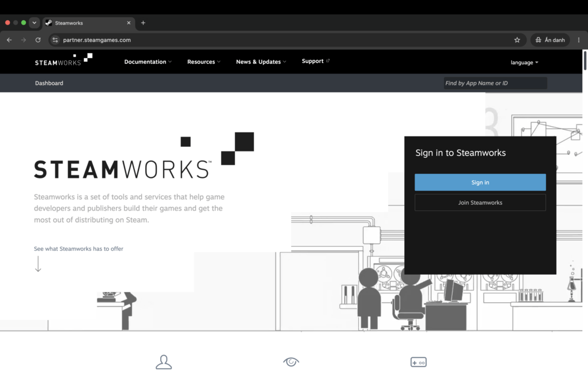Bookmark this page with the star icon
588x382 pixels.
517,40
